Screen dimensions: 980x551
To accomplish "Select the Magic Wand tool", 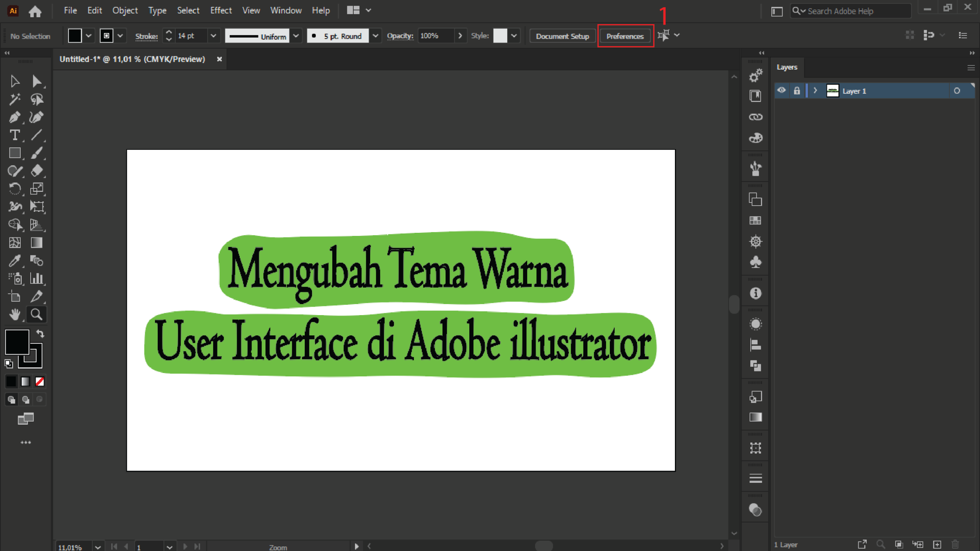I will (x=15, y=99).
